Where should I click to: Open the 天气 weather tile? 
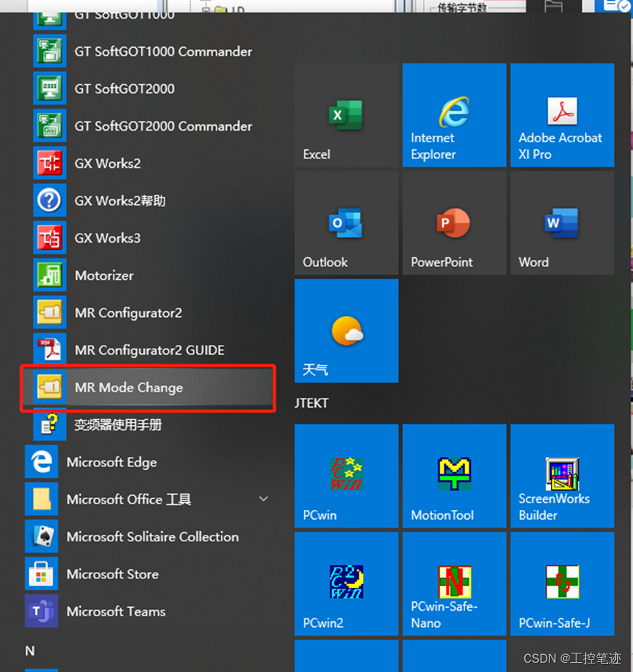click(x=347, y=331)
